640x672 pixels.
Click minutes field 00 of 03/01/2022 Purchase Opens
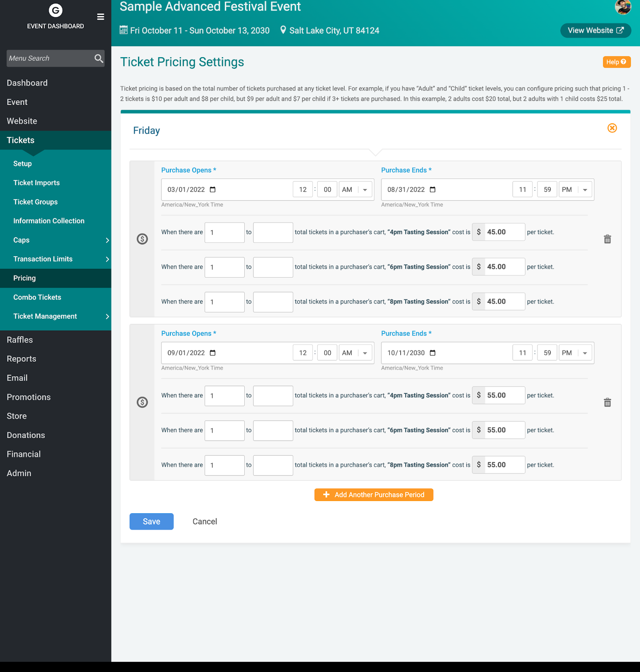coord(327,189)
